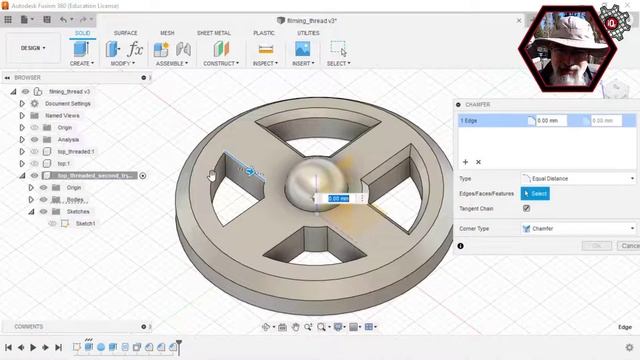This screenshot has width=640, height=360.
Task: Open the Grid and Snaps icon
Action: (353, 327)
